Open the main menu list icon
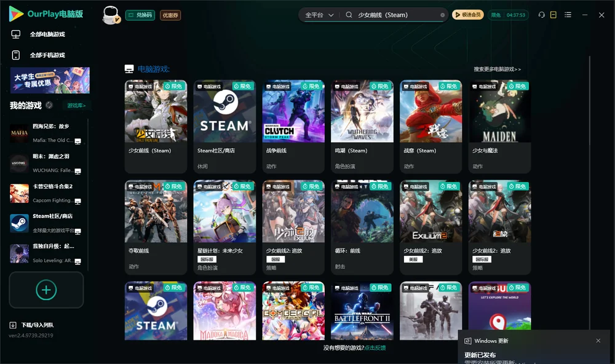 tap(568, 15)
